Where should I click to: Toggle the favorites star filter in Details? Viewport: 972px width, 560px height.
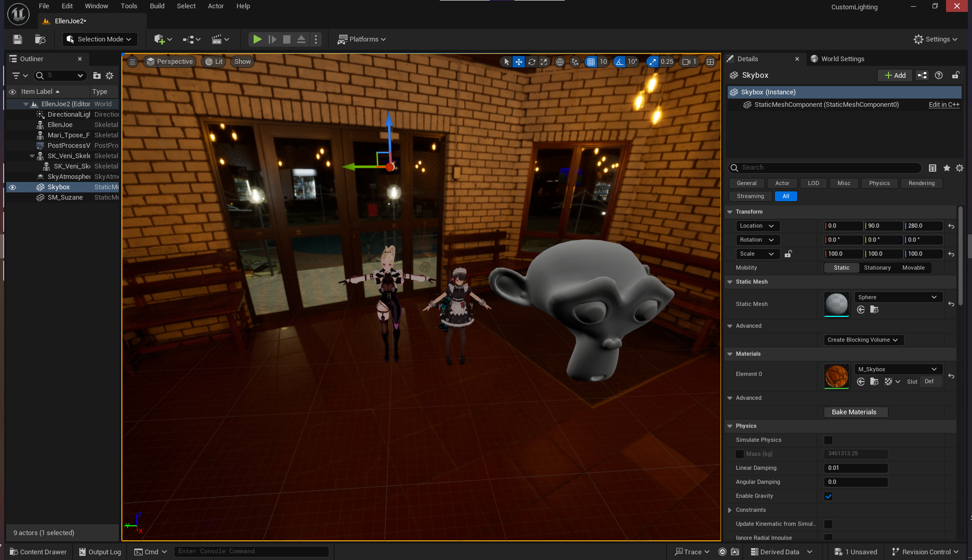pos(947,168)
